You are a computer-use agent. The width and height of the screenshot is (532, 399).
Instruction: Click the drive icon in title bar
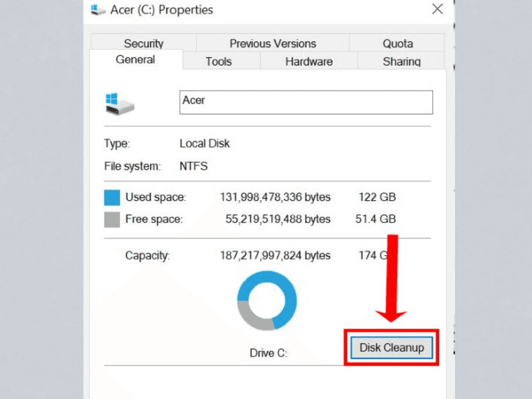pos(97,10)
